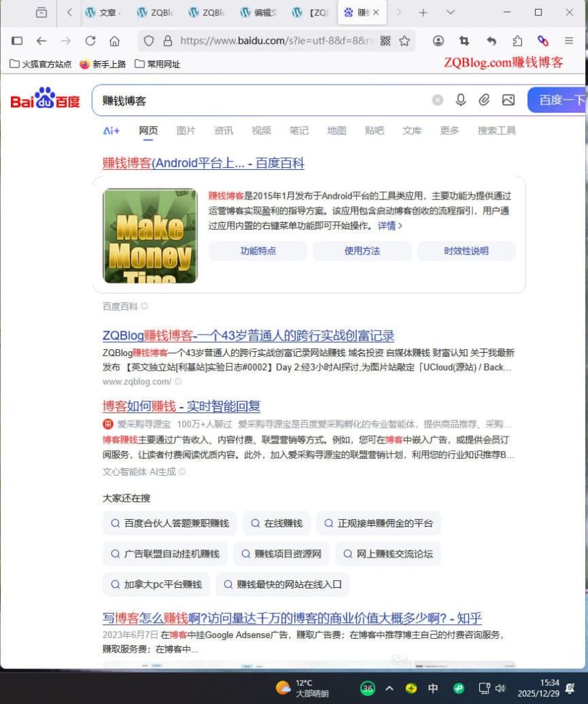The image size is (588, 704).
Task: Open the notification center bell icon
Action: point(571,687)
